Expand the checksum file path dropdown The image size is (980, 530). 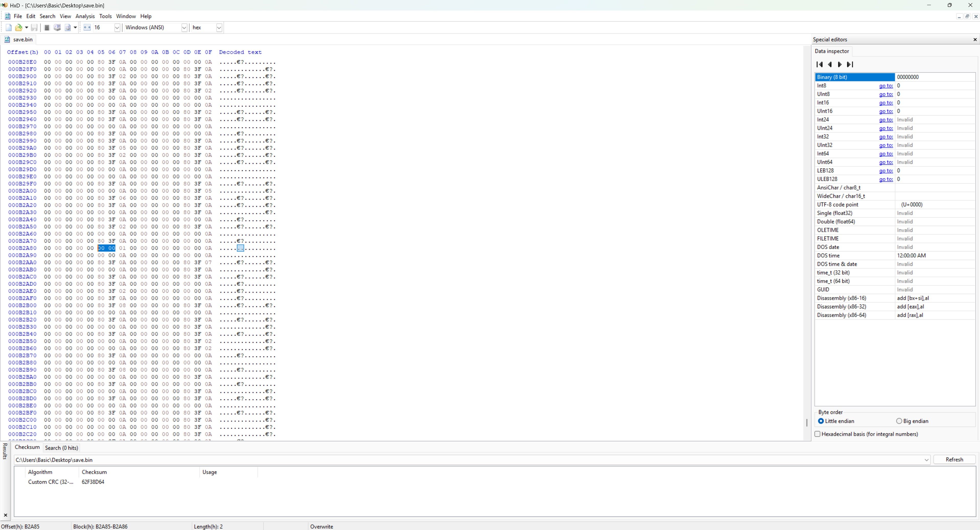[926, 460]
